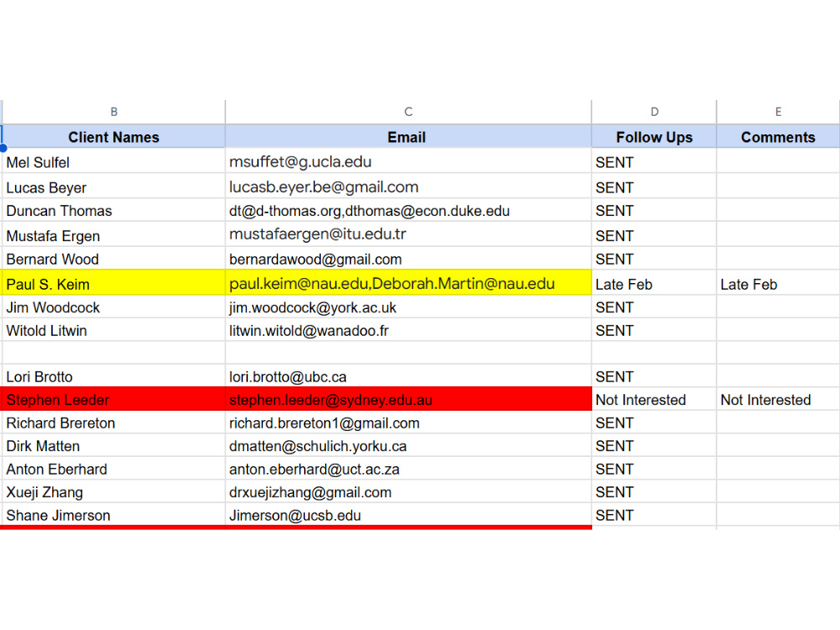Viewport: 840px width, 630px height.
Task: Select the Mel Sulfel name cell
Action: click(113, 160)
